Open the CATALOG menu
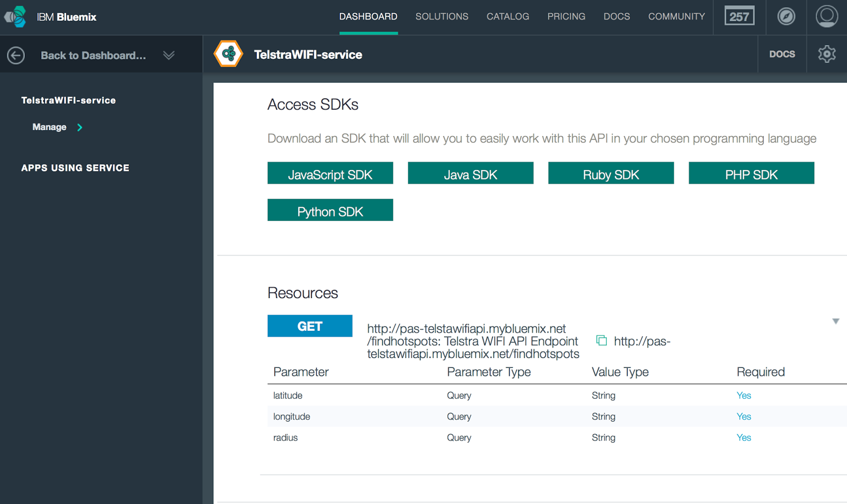Image resolution: width=847 pixels, height=504 pixels. 508,16
